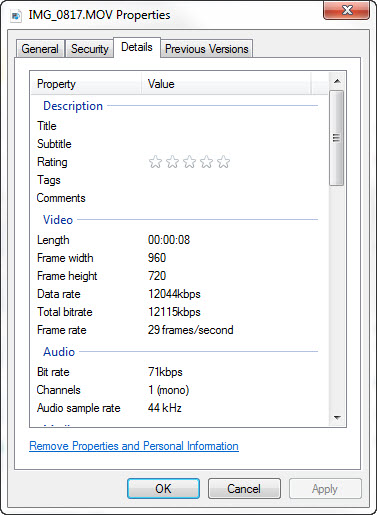The width and height of the screenshot is (377, 515).
Task: Confirm with the OK button
Action: (x=163, y=489)
